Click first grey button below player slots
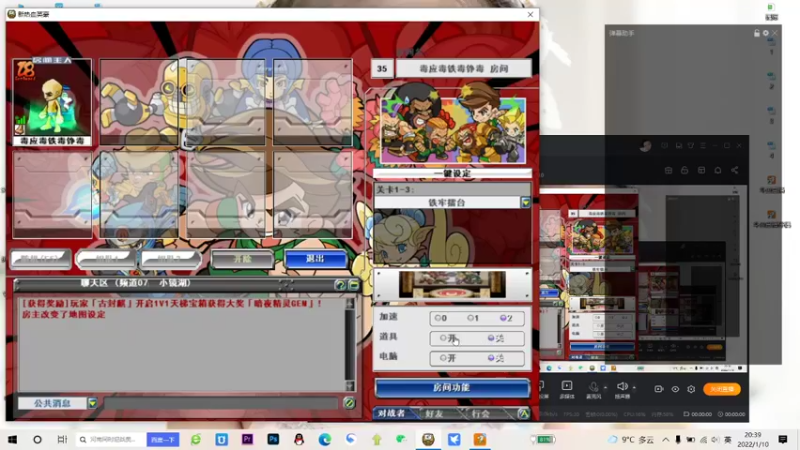This screenshot has height=450, width=800. [41, 259]
